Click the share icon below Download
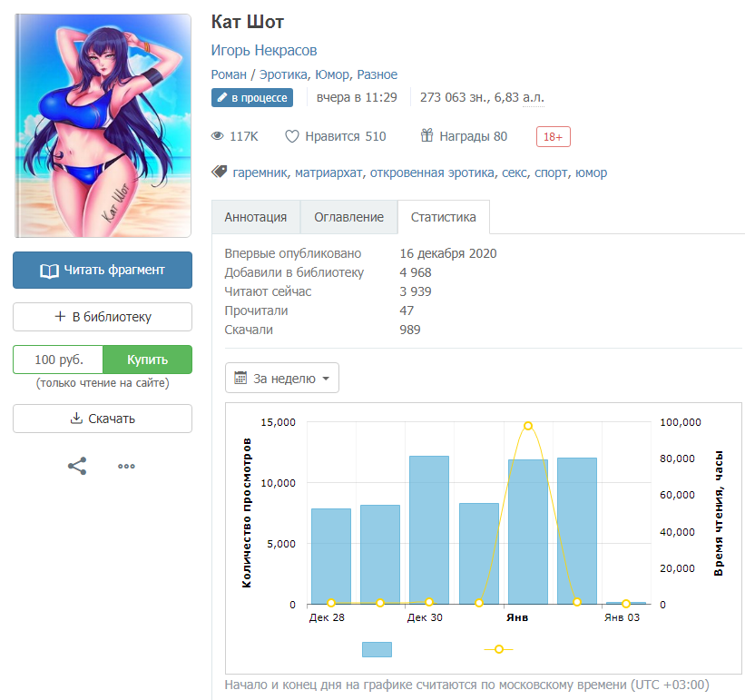745x700 pixels. point(78,467)
